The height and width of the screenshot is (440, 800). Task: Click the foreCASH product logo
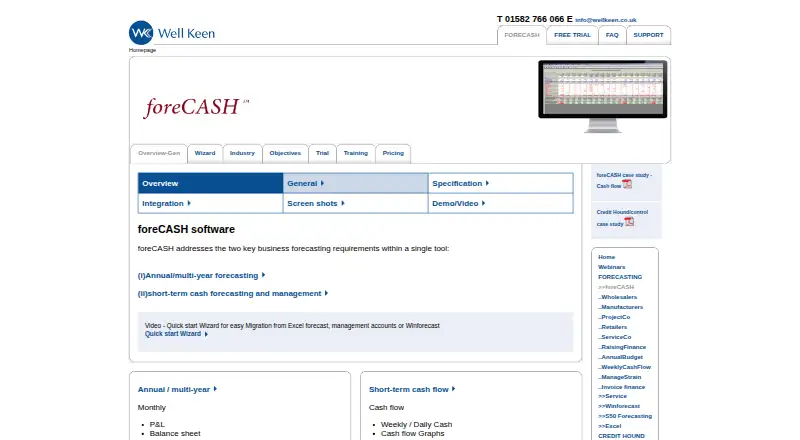196,107
